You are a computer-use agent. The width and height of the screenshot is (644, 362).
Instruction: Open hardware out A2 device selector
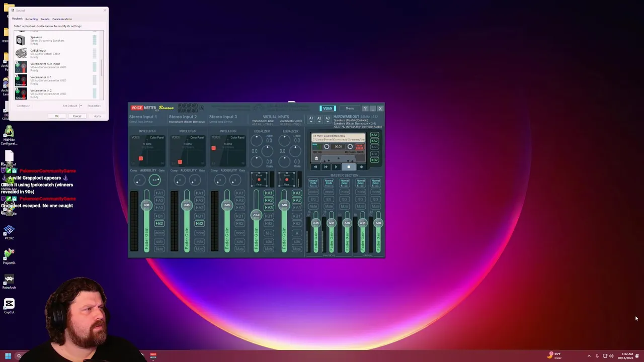(319, 119)
